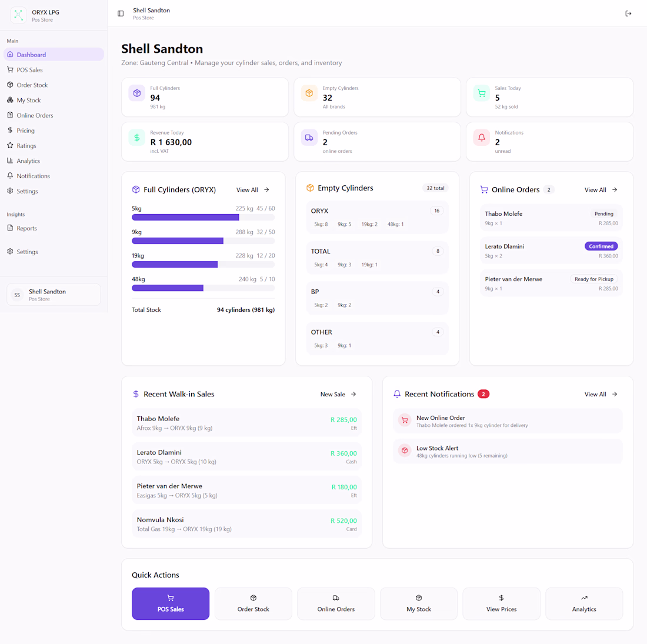This screenshot has height=644, width=647.
Task: Click the Ready for Pickup badge
Action: pos(594,279)
